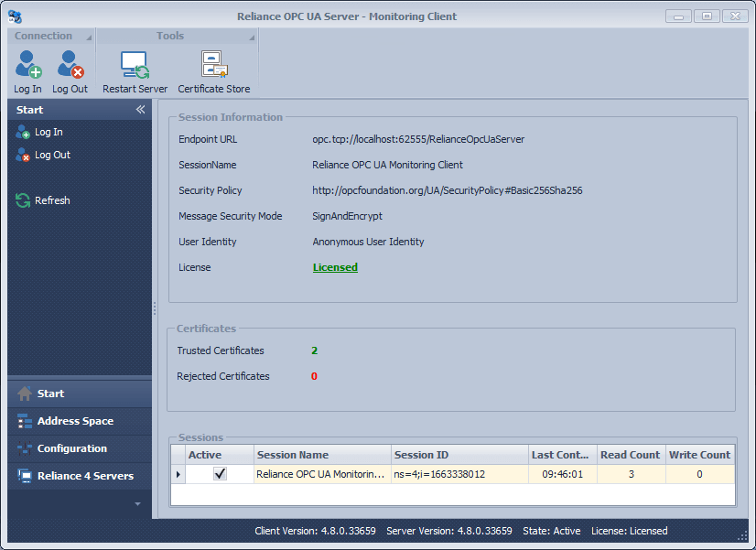The image size is (756, 550).
Task: Select the Log Out toolbar icon
Action: [70, 64]
